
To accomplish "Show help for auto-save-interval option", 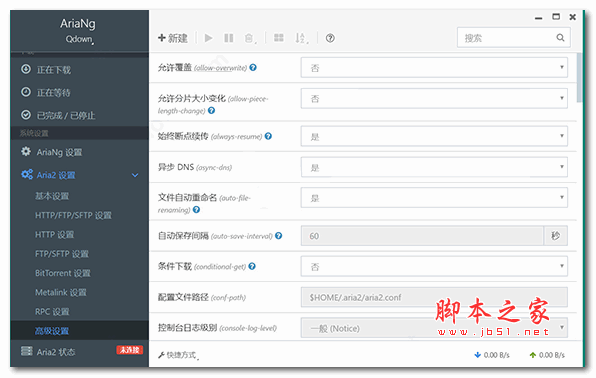I will [279, 236].
